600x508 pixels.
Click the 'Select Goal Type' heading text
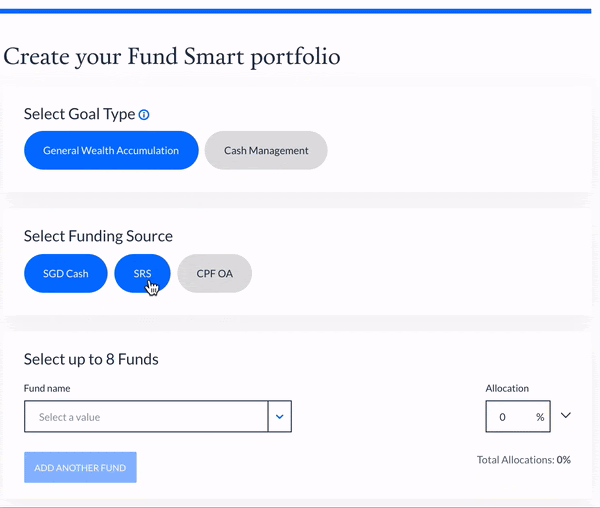(x=79, y=114)
